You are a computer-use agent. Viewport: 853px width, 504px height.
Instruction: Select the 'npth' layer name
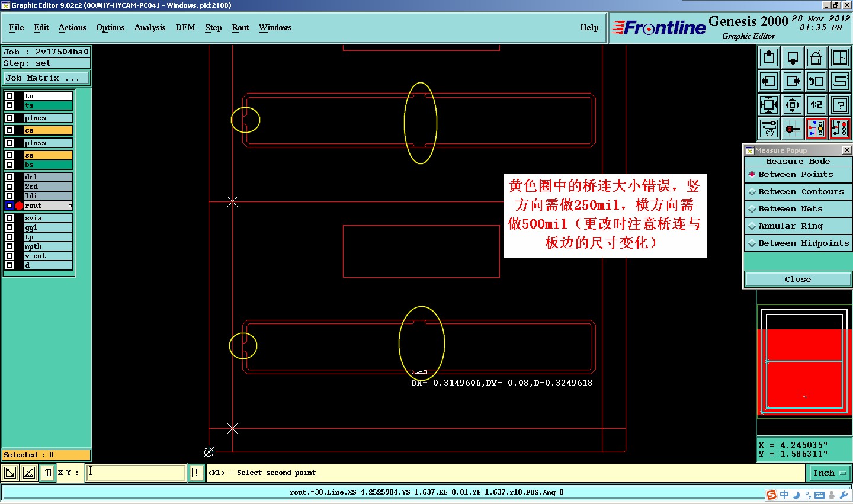48,246
